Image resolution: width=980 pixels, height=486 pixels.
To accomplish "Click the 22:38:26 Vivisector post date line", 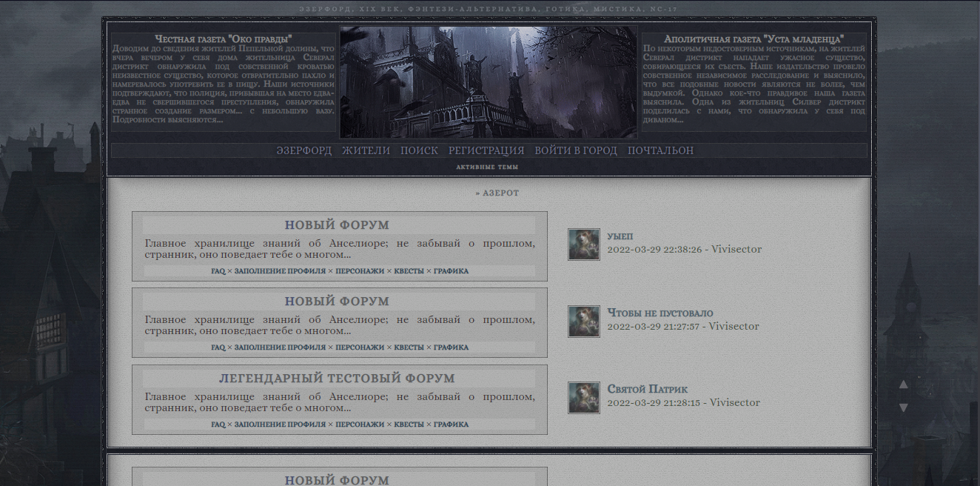I will click(684, 250).
